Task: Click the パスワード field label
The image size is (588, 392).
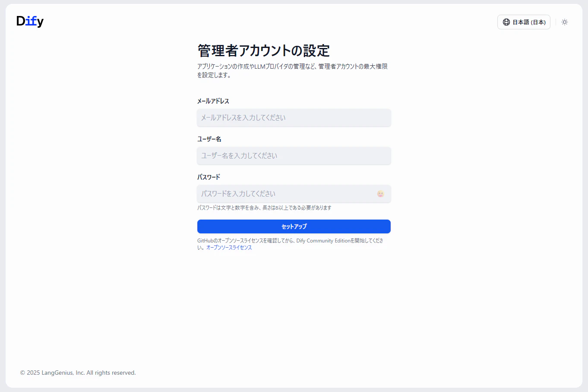Action: pos(209,177)
